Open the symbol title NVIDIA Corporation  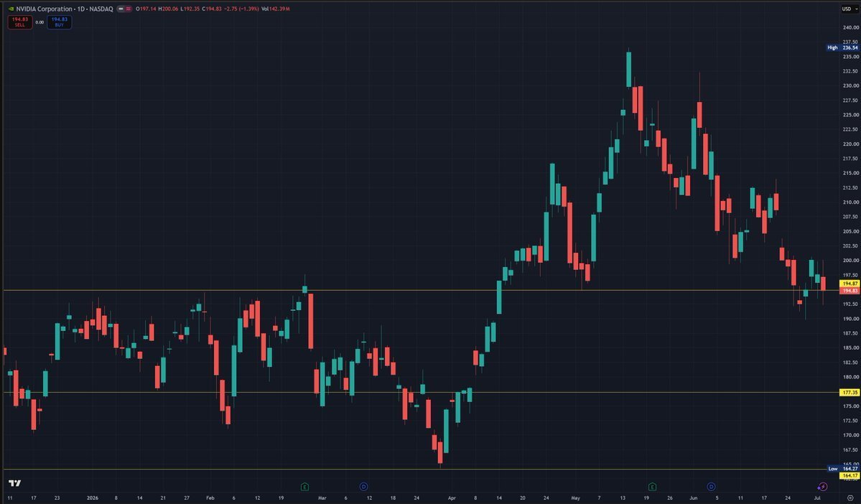pos(45,9)
